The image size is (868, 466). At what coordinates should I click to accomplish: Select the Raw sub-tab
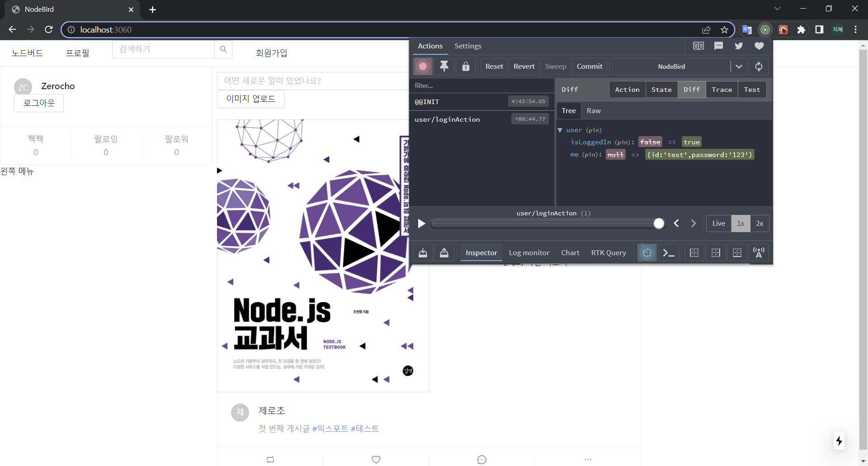coord(594,111)
